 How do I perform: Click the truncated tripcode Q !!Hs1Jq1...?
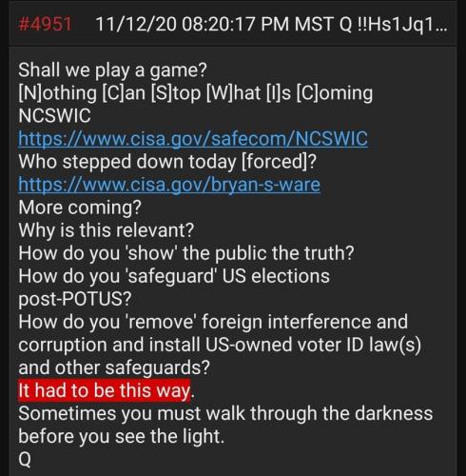click(x=394, y=24)
